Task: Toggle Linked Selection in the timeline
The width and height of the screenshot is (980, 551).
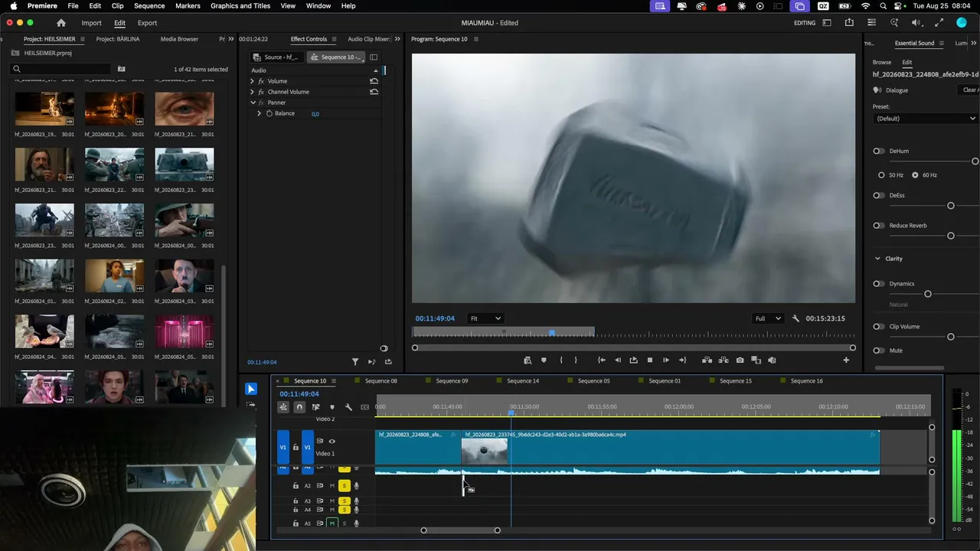Action: [315, 407]
